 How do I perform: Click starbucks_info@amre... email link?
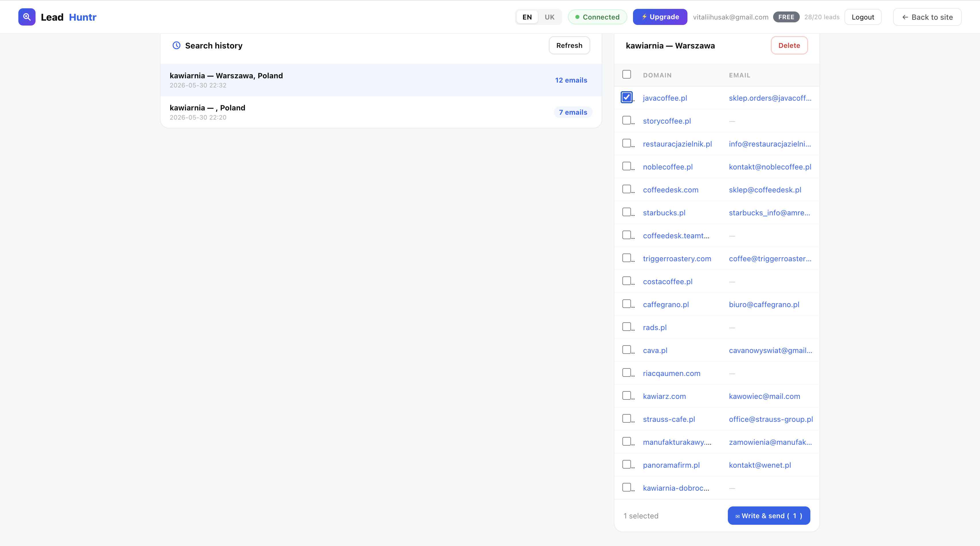pyautogui.click(x=769, y=213)
